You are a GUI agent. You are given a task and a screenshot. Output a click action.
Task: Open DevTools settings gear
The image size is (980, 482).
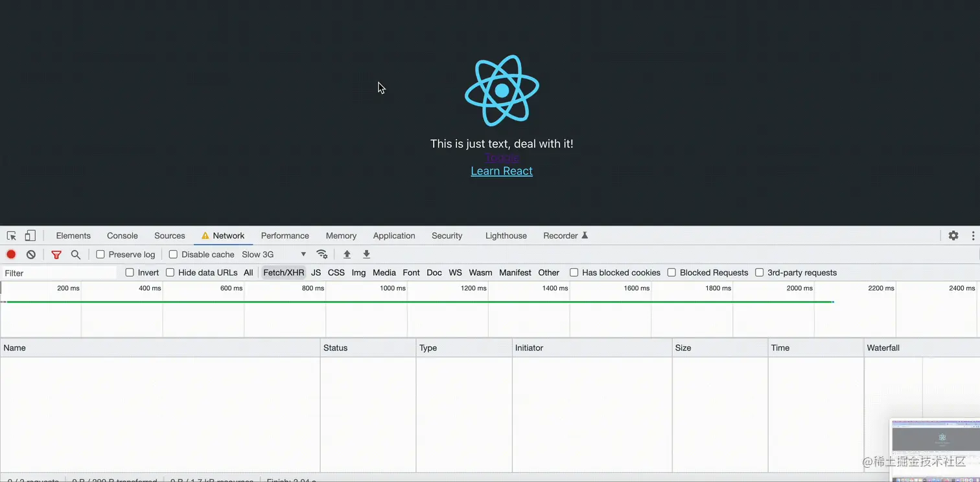(953, 236)
